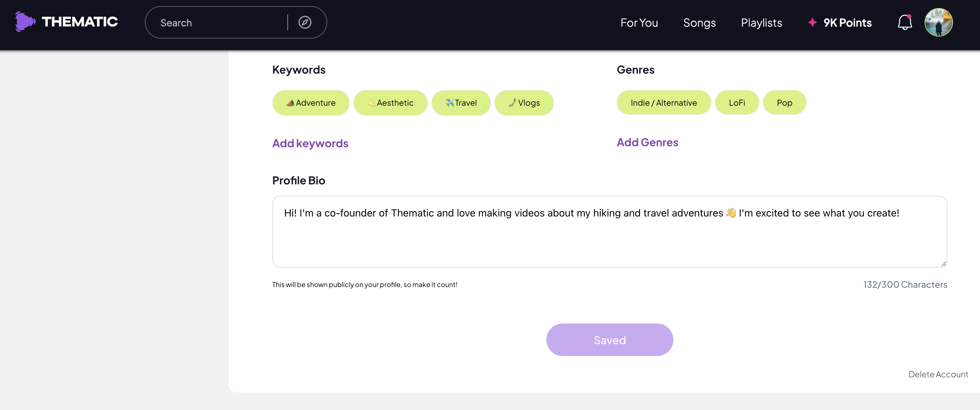Go to the For You page

(x=639, y=23)
